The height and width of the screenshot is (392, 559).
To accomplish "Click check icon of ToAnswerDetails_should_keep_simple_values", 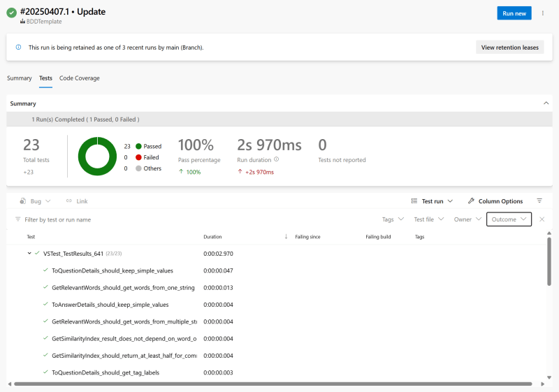I will pos(45,304).
